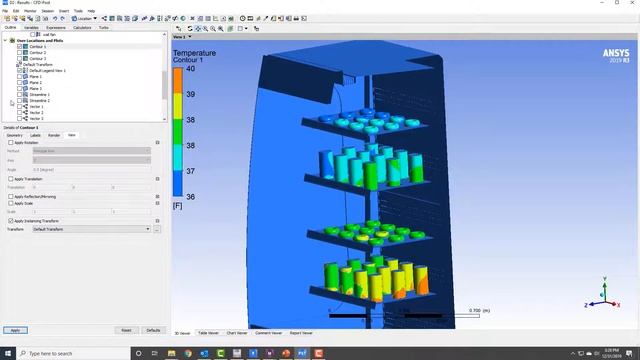
Task: Click the fit view icon in viewer toolbar
Action: click(221, 29)
